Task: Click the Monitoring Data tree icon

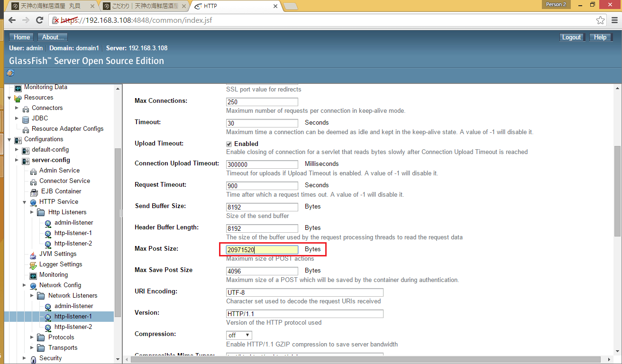Action: [x=18, y=88]
